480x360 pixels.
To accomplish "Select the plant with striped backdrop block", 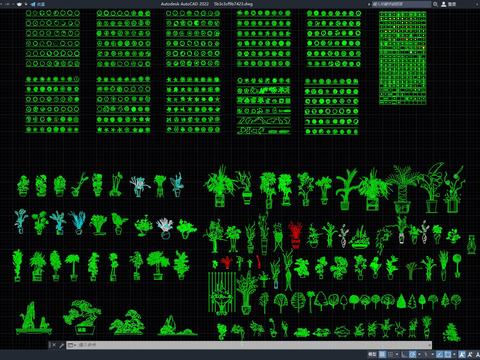I will [x=222, y=293].
